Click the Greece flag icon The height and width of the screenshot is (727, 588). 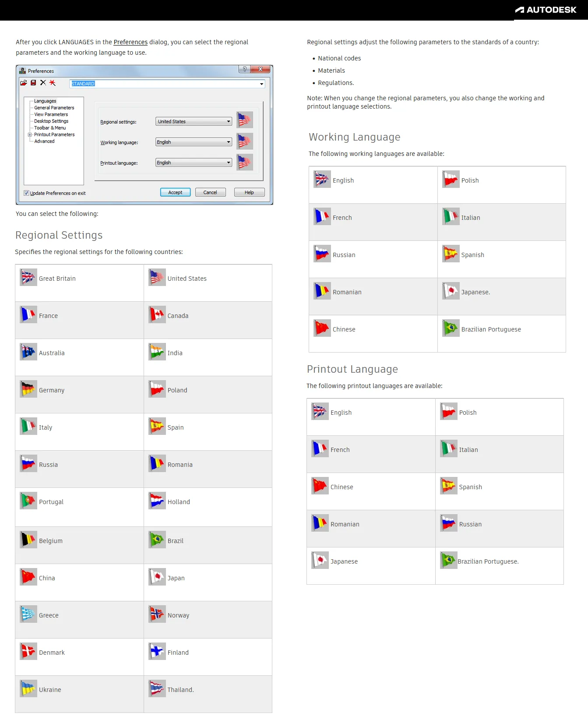click(28, 614)
